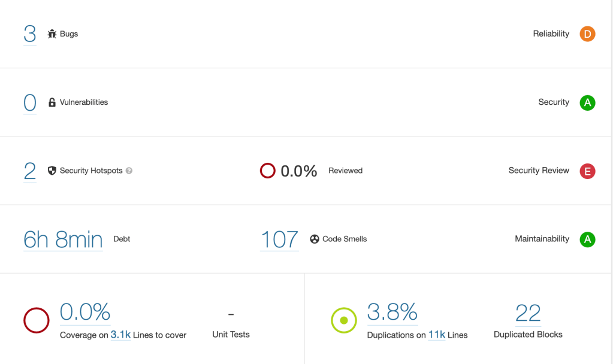Open the 107 code smells link
The image size is (613, 364).
point(279,239)
